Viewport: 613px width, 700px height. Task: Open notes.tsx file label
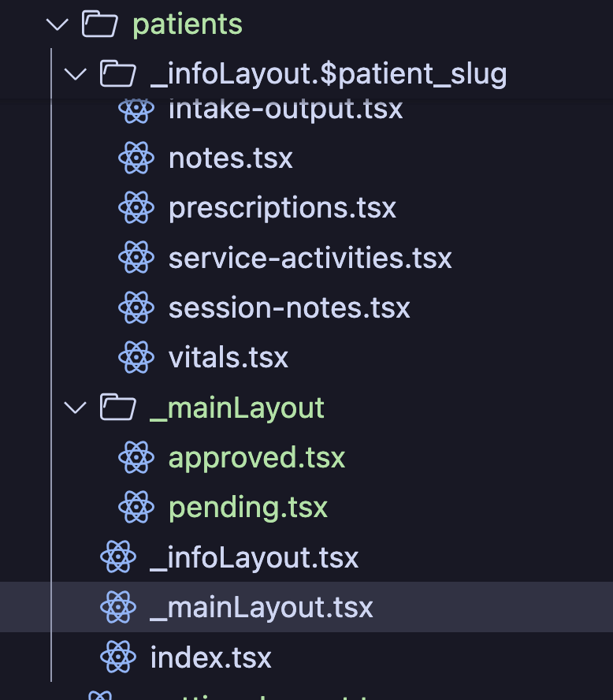click(x=231, y=158)
